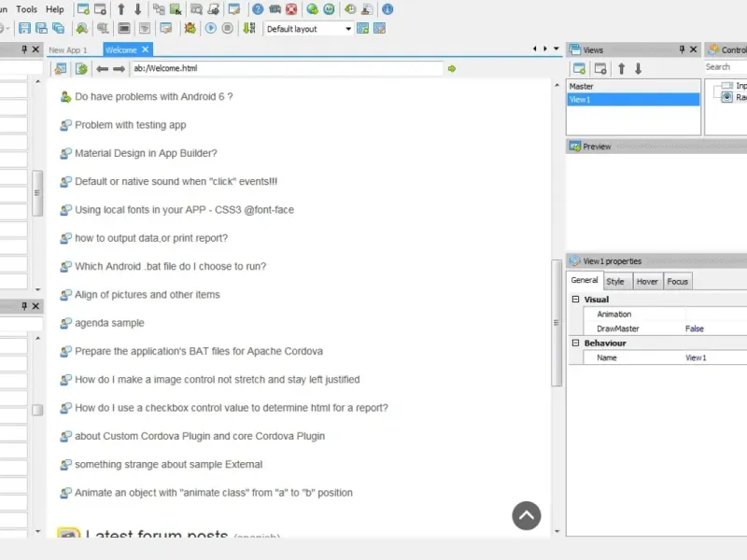This screenshot has height=560, width=747.
Task: Click the tab strip scroll-left arrow
Action: click(x=534, y=49)
